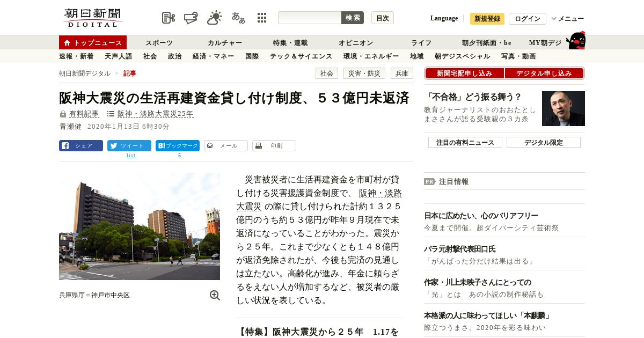Click the man's portrait thumbnail
The width and height of the screenshot is (644, 338).
[563, 108]
